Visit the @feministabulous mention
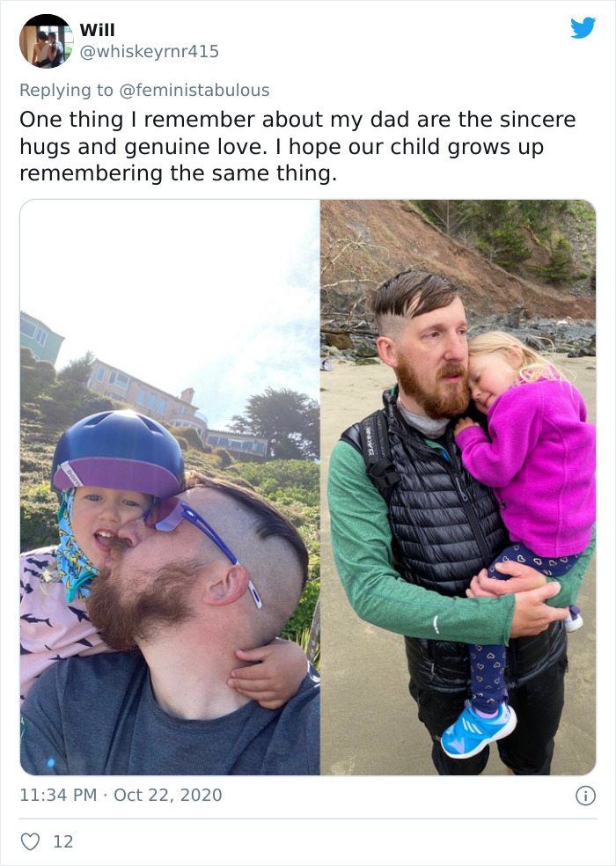This screenshot has width=616, height=866. tap(194, 90)
